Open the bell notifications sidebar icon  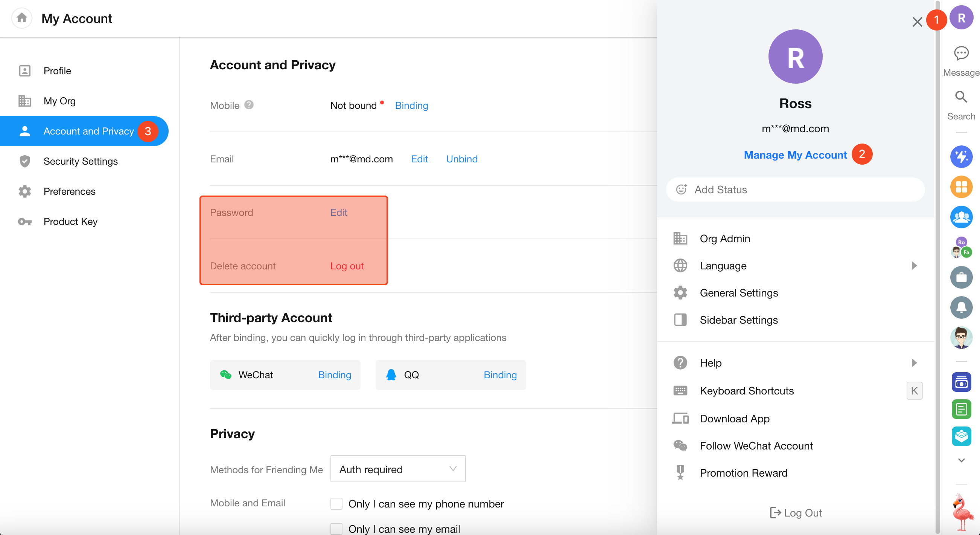tap(961, 307)
